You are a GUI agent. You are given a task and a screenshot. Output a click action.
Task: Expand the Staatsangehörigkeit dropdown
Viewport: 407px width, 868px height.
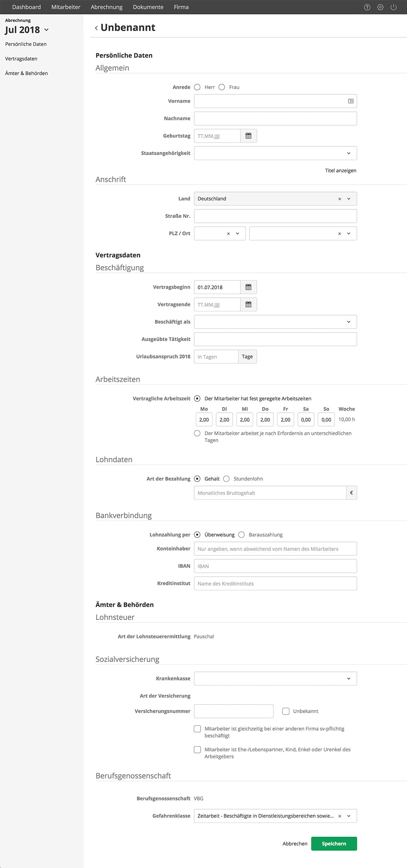pos(348,153)
